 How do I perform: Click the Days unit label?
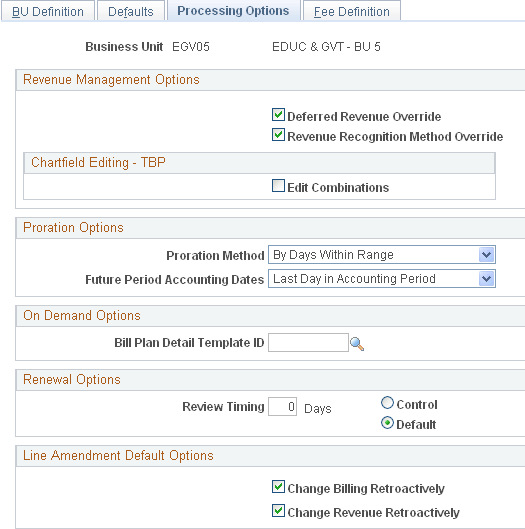pos(317,409)
